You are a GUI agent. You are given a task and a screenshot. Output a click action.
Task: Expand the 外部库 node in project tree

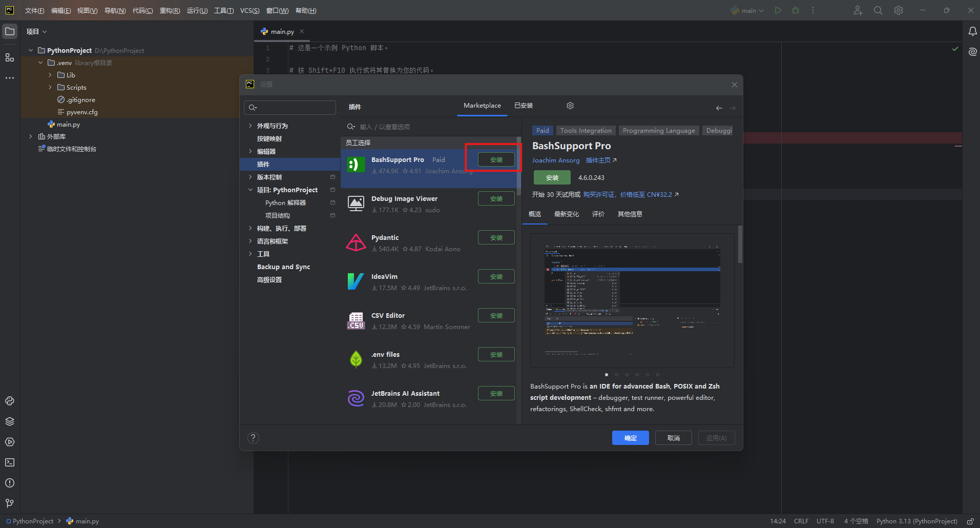pos(31,136)
